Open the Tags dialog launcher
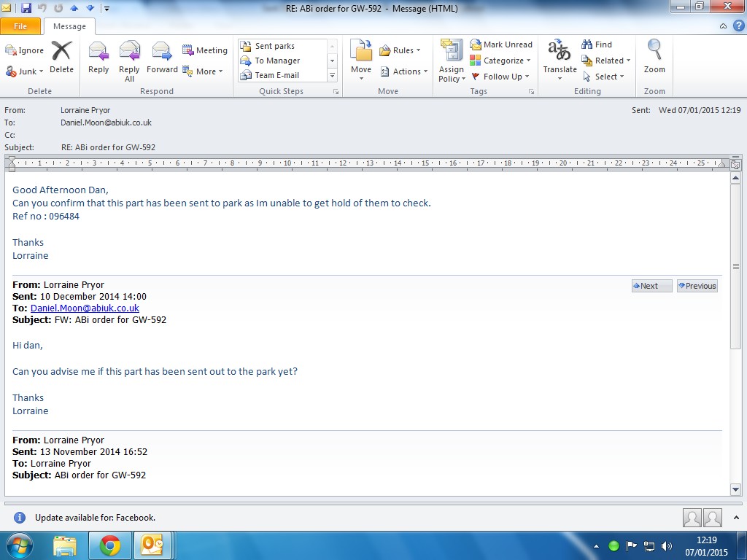747x560 pixels. pos(531,91)
